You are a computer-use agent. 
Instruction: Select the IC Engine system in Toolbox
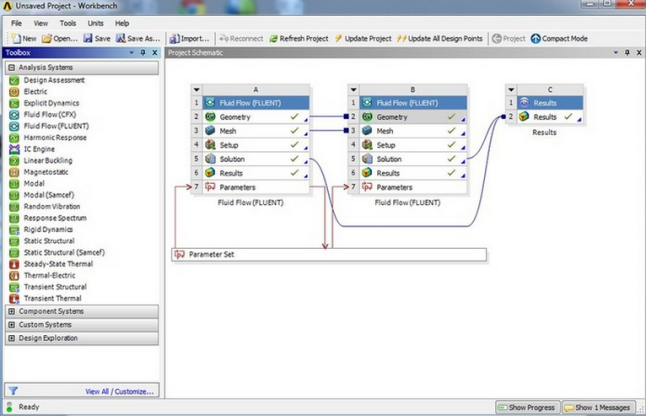click(42, 149)
